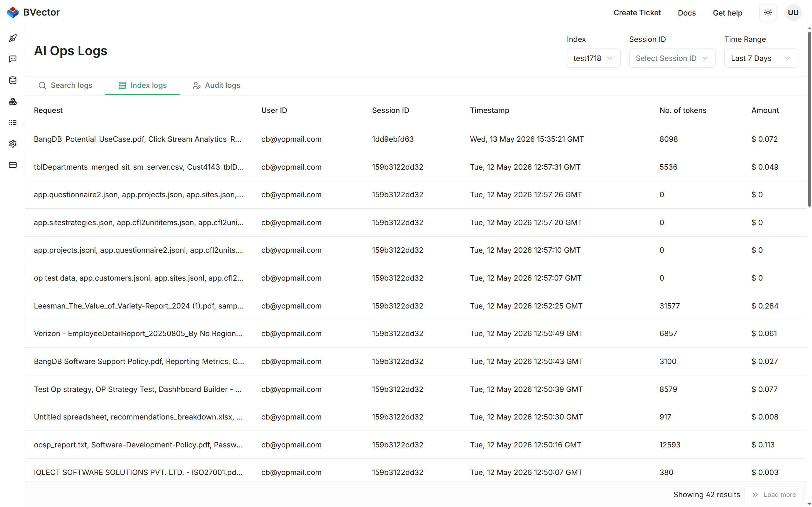Click the Get help link

coord(728,13)
